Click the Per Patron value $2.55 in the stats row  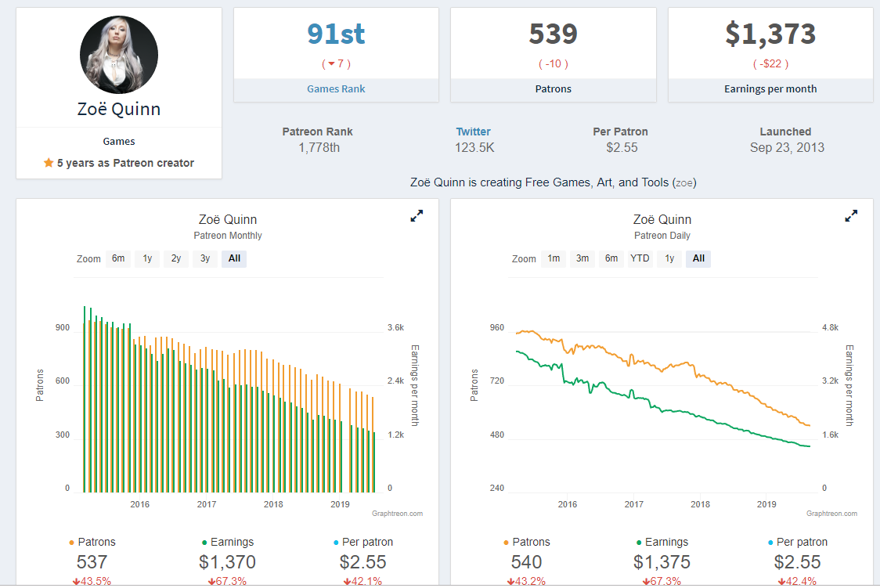(x=622, y=147)
